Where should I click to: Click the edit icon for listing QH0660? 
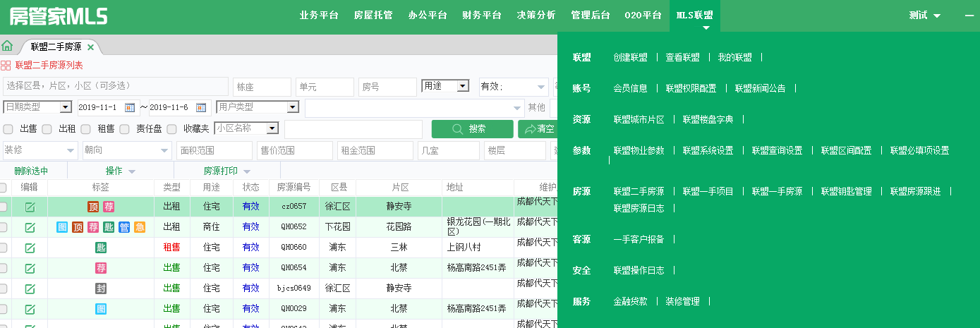click(x=30, y=248)
